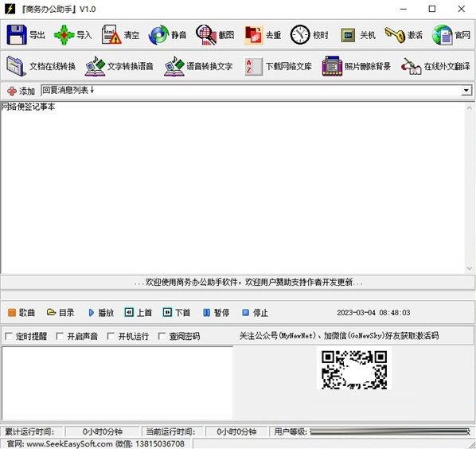The width and height of the screenshot is (476, 449).
Task: Click the 照片删除背景 icon
Action: pos(332,66)
